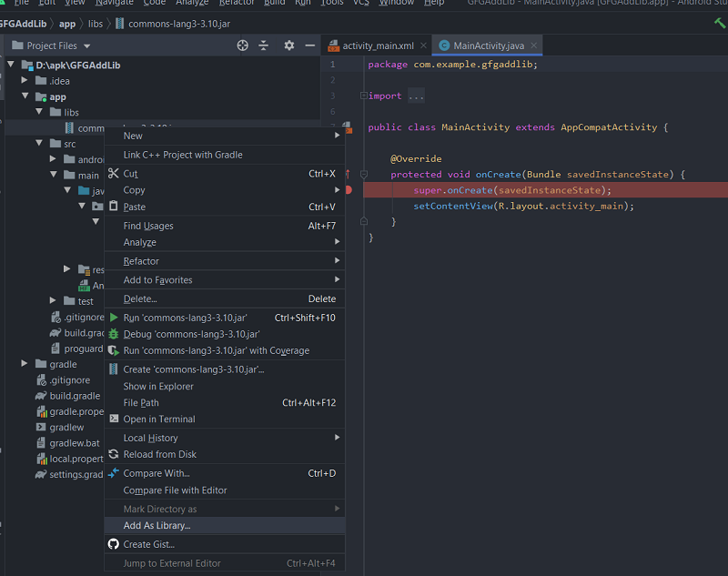The width and height of the screenshot is (728, 576).
Task: Select Open in Terminal menu entry
Action: point(158,419)
